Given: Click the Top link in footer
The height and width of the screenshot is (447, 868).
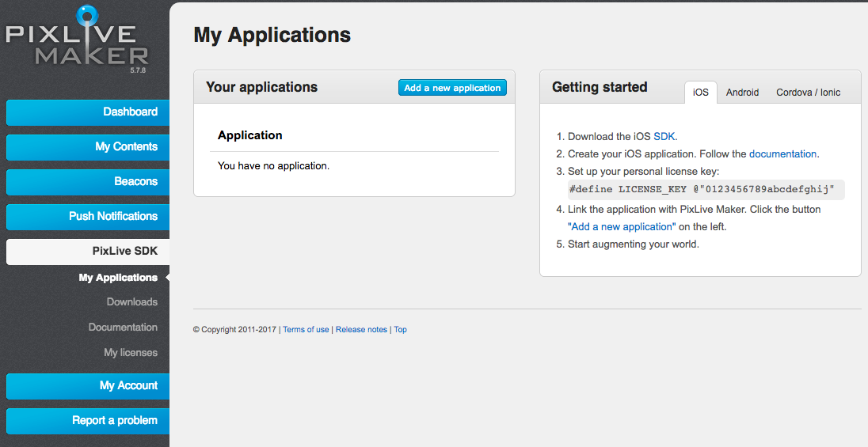Looking at the screenshot, I should click(400, 330).
